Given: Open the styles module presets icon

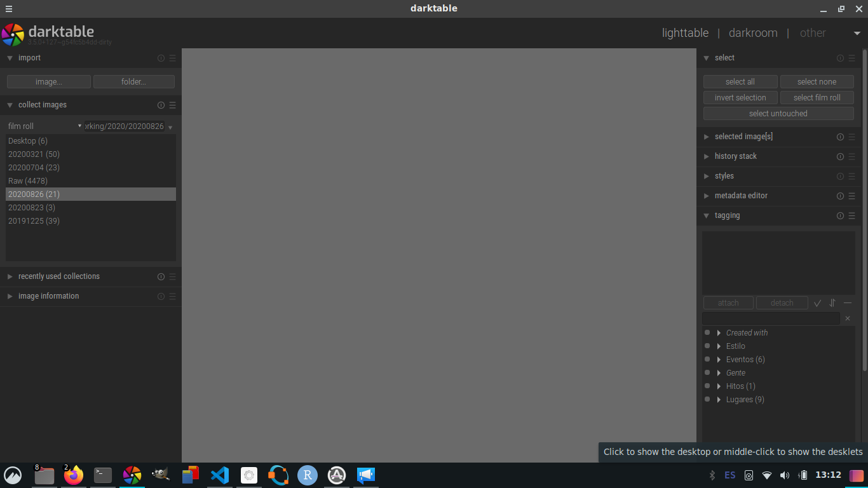Looking at the screenshot, I should click(x=852, y=176).
